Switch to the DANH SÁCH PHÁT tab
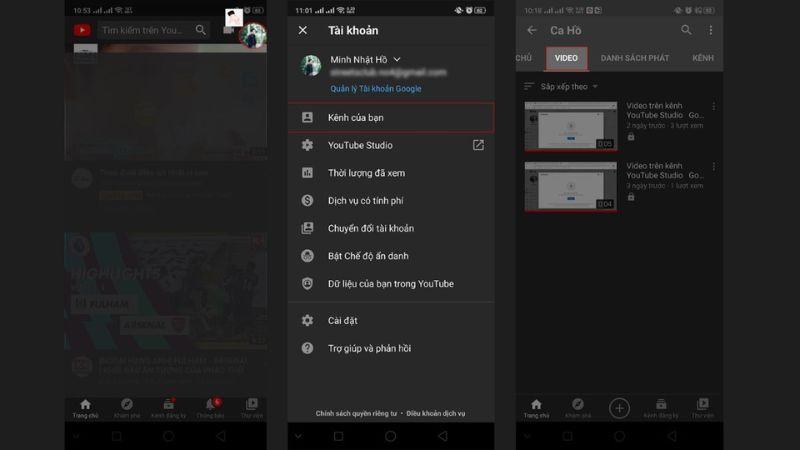The image size is (800, 450). click(x=635, y=58)
